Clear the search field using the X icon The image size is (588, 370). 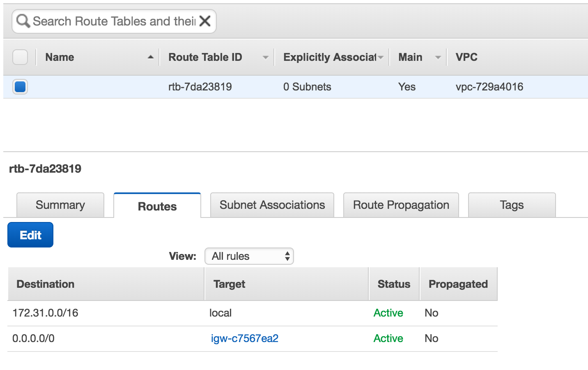205,21
